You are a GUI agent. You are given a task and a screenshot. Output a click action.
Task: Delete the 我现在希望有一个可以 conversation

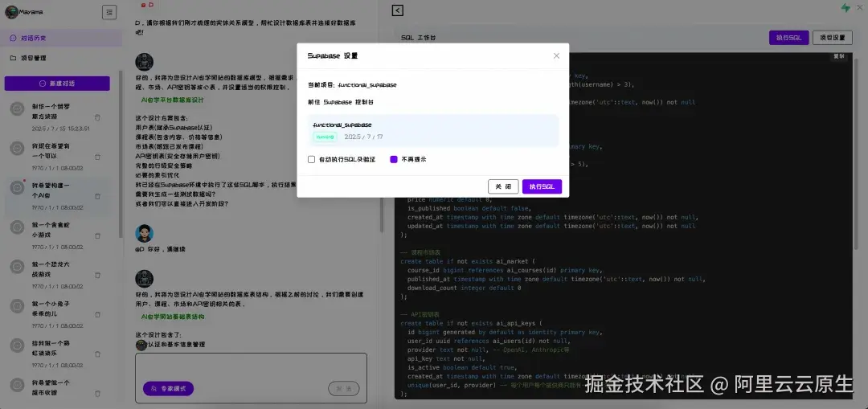97,157
